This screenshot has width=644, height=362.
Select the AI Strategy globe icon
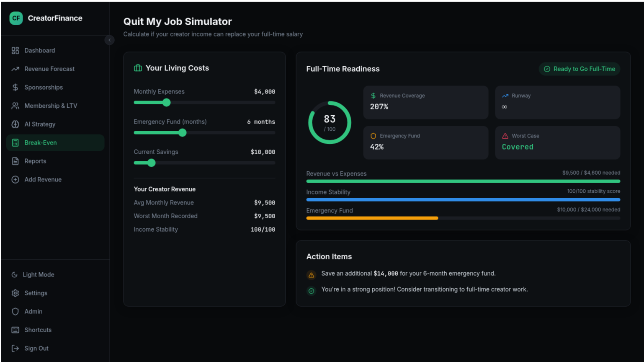click(15, 124)
